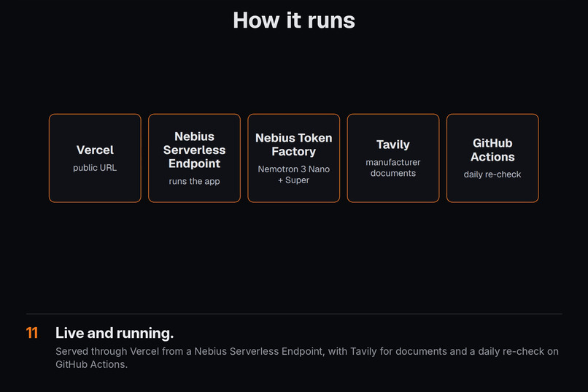Screen dimensions: 588x392
Task: Click the "daily re-check" caption
Action: coord(492,174)
